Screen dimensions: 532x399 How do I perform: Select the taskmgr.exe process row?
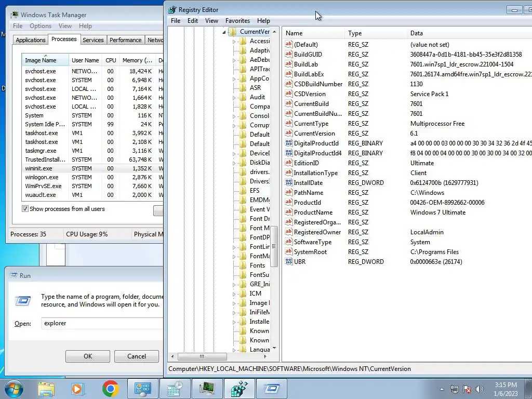click(x=92, y=151)
